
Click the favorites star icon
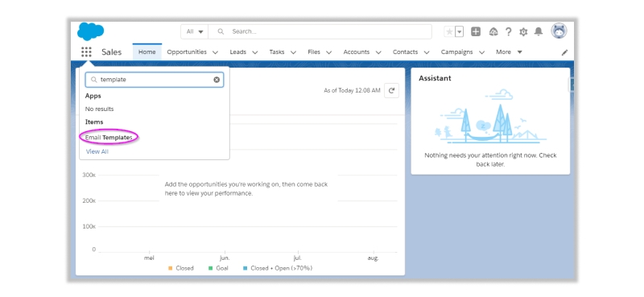pyautogui.click(x=450, y=31)
